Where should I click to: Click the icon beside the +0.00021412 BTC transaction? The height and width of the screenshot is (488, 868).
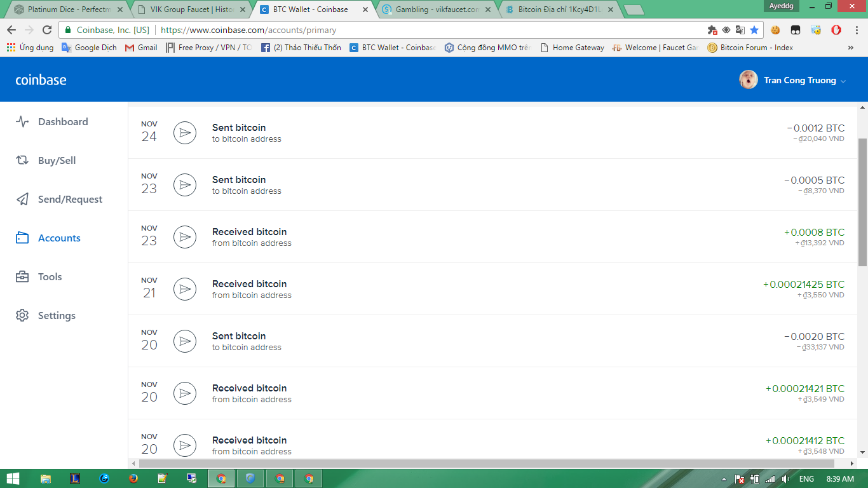185,445
